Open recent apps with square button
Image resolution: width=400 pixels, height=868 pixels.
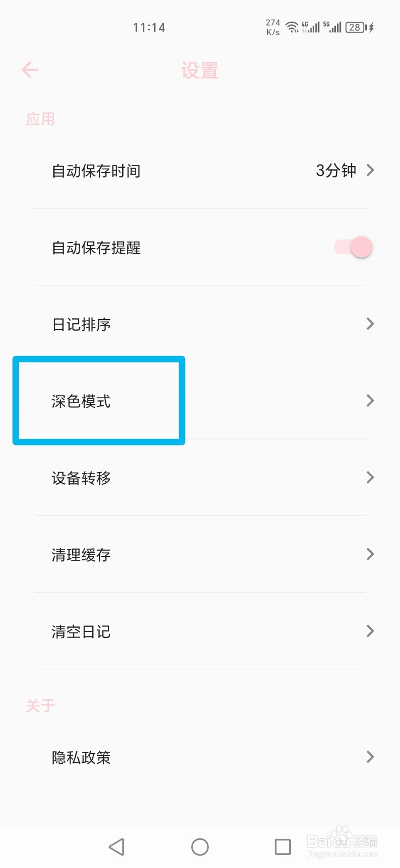pyautogui.click(x=283, y=846)
